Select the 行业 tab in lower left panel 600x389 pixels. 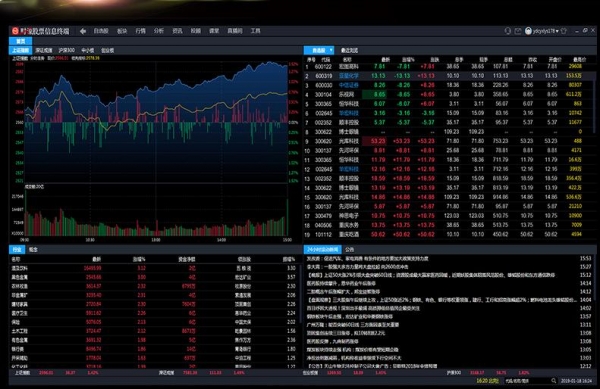point(17,249)
